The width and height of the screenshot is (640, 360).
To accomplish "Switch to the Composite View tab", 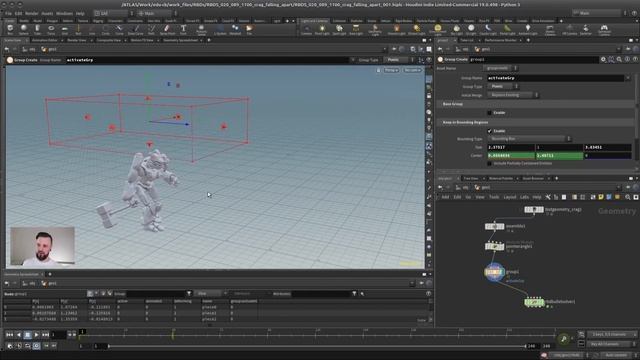I will (x=109, y=40).
